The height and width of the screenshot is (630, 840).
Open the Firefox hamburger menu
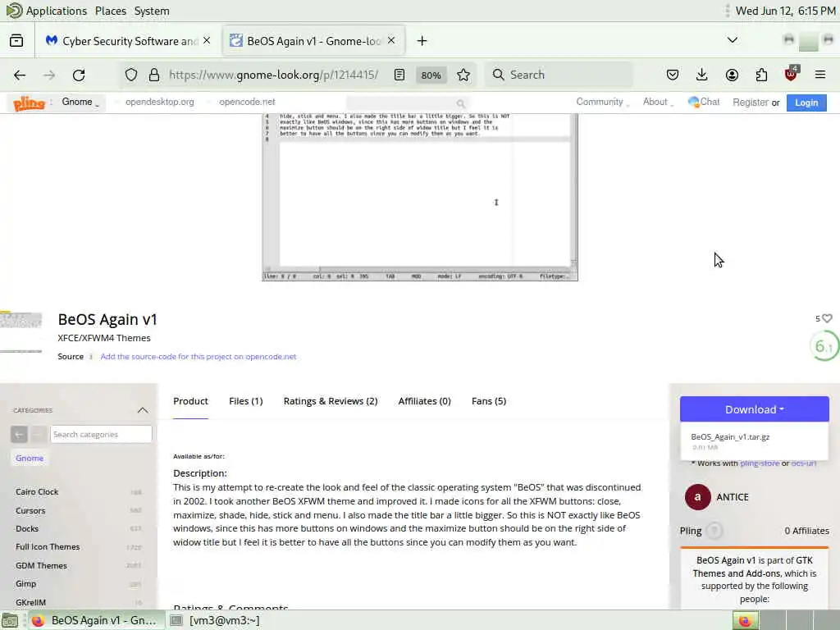click(x=820, y=75)
